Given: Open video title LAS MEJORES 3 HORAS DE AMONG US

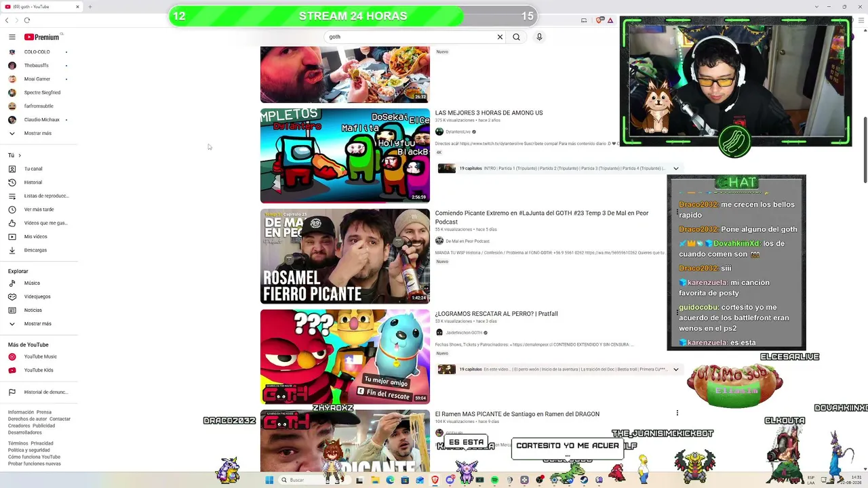Looking at the screenshot, I should (x=489, y=113).
